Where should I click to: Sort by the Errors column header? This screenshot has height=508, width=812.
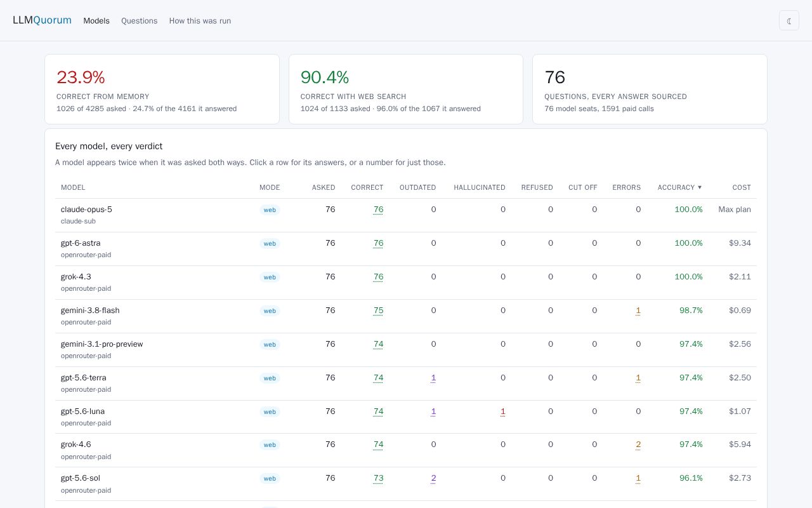[x=627, y=187]
